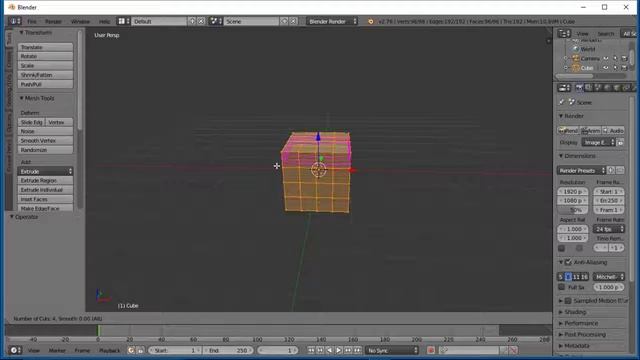The height and width of the screenshot is (360, 640).
Task: Toggle preview range clock icon in timeline
Action: coord(131,350)
